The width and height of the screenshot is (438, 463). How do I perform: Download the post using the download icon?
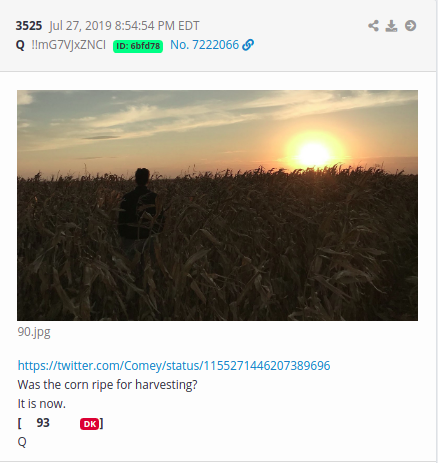pyautogui.click(x=391, y=26)
